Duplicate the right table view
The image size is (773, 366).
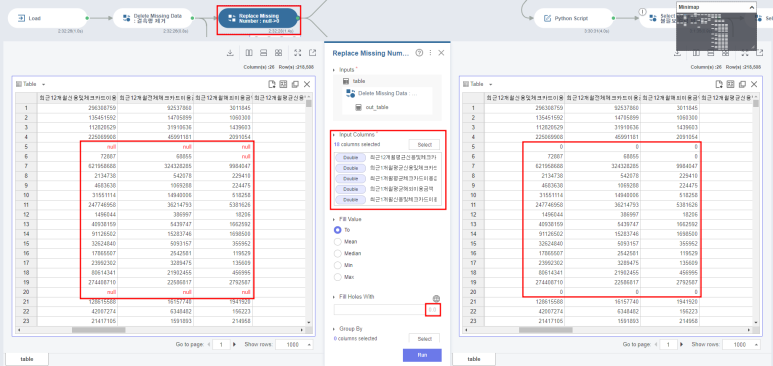(x=742, y=84)
